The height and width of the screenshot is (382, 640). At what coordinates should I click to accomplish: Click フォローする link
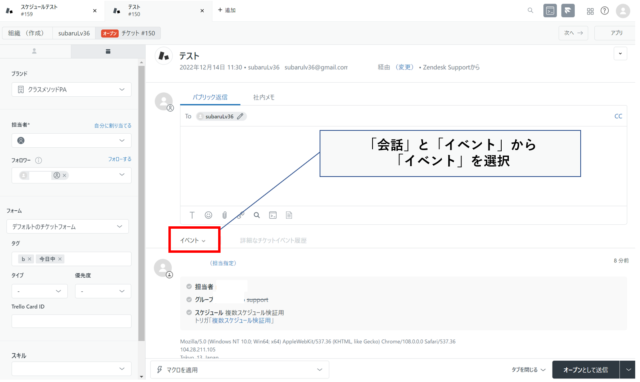tap(120, 159)
